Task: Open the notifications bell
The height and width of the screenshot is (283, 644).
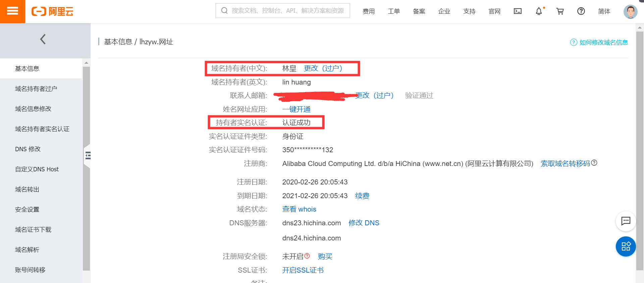Action: coord(539,11)
